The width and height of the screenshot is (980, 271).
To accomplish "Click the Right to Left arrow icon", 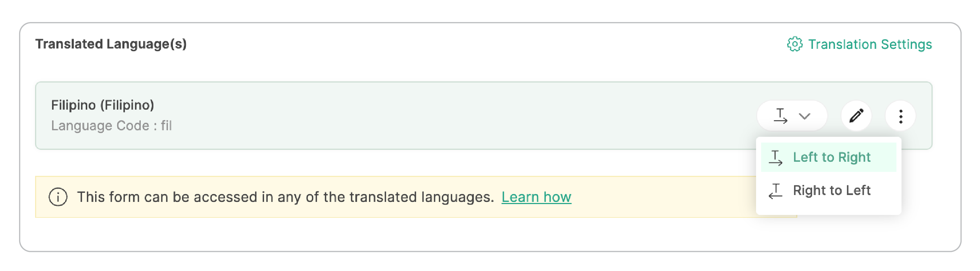I will 775,191.
